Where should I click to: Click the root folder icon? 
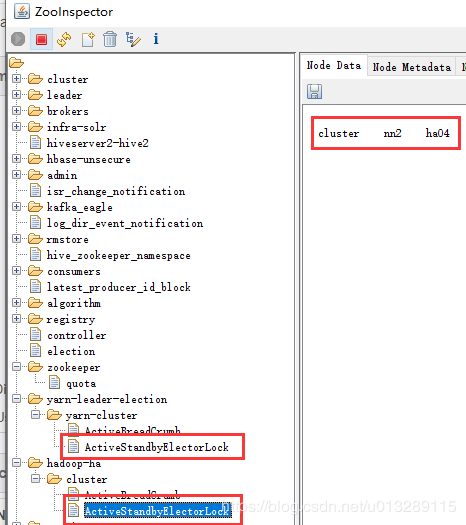pos(16,63)
